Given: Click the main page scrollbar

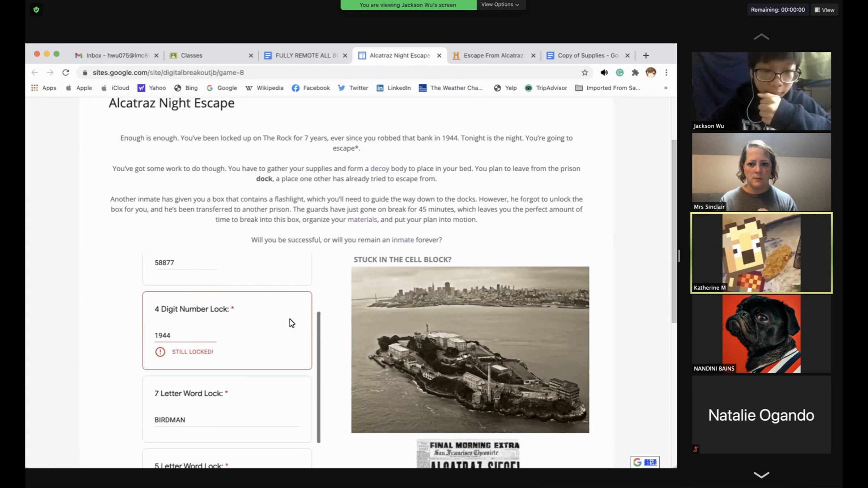Looking at the screenshot, I should [x=674, y=231].
